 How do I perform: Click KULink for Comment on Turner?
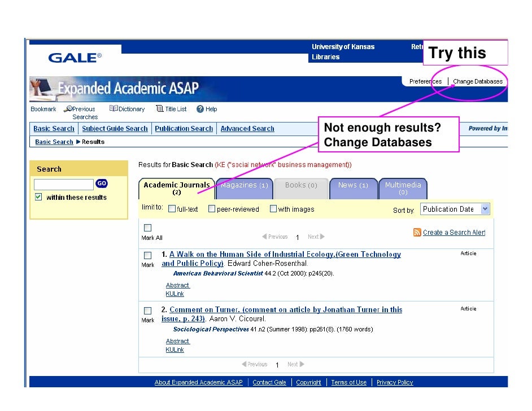175,349
